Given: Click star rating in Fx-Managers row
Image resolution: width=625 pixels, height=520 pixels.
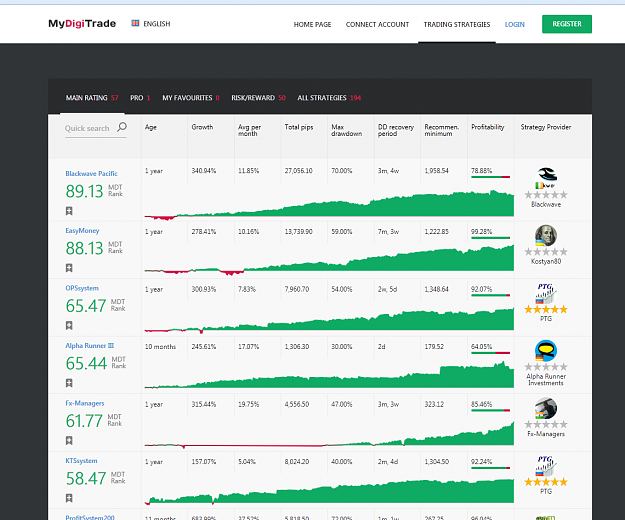Looking at the screenshot, I should pyautogui.click(x=546, y=424).
